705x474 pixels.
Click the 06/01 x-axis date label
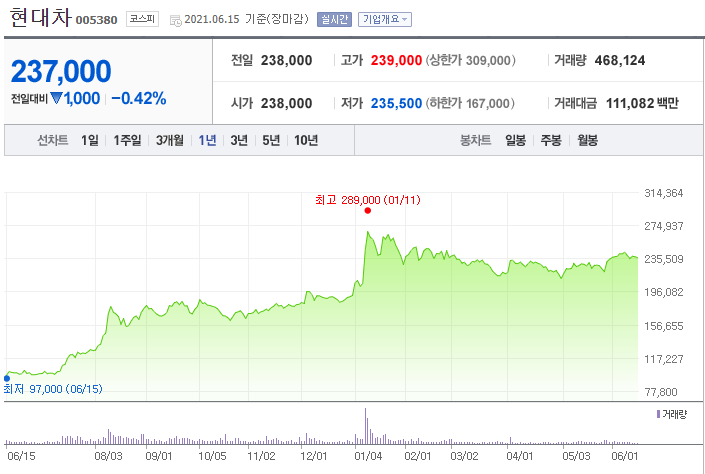[x=625, y=456]
